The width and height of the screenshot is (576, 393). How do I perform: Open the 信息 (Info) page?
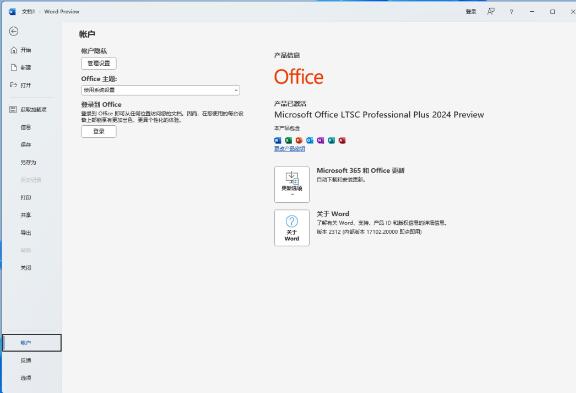tap(26, 127)
